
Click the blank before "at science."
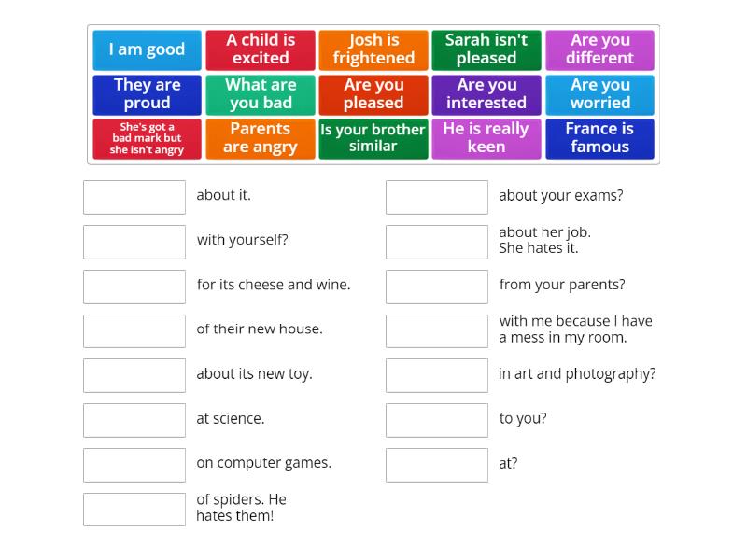click(134, 420)
